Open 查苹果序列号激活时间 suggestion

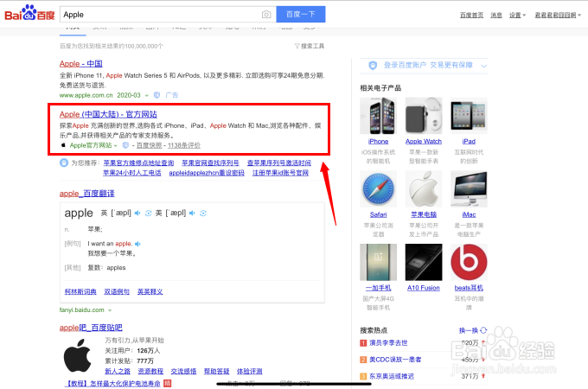pyautogui.click(x=279, y=163)
